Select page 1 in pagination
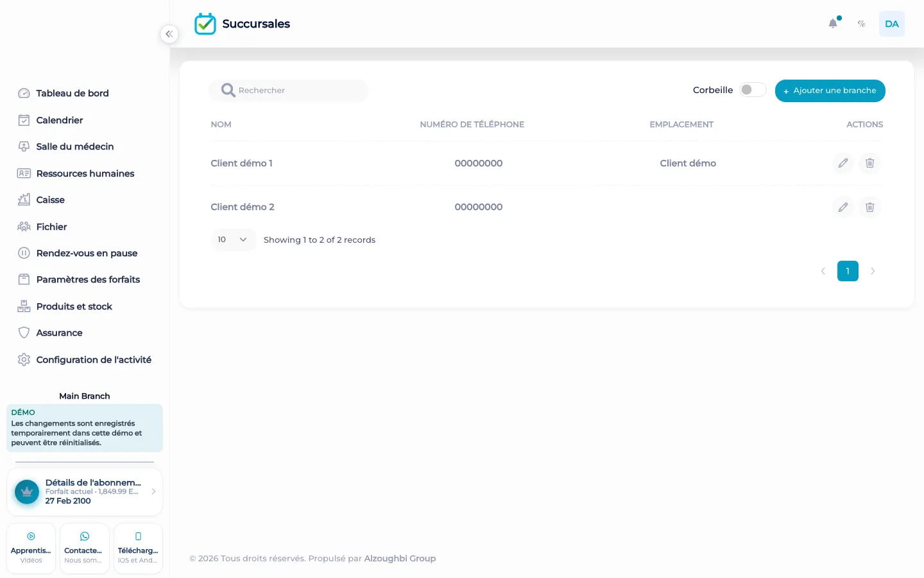Image resolution: width=924 pixels, height=578 pixels. [848, 271]
